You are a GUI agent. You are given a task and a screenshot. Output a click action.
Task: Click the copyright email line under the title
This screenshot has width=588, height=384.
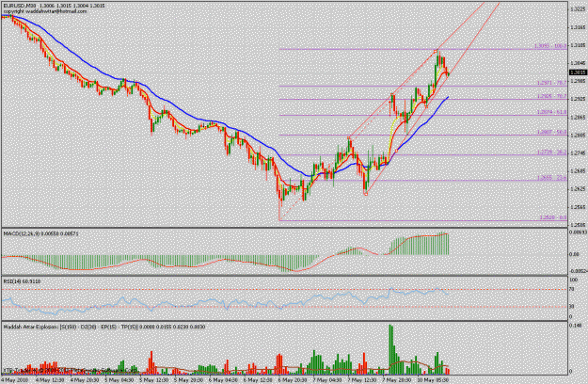(45, 11)
